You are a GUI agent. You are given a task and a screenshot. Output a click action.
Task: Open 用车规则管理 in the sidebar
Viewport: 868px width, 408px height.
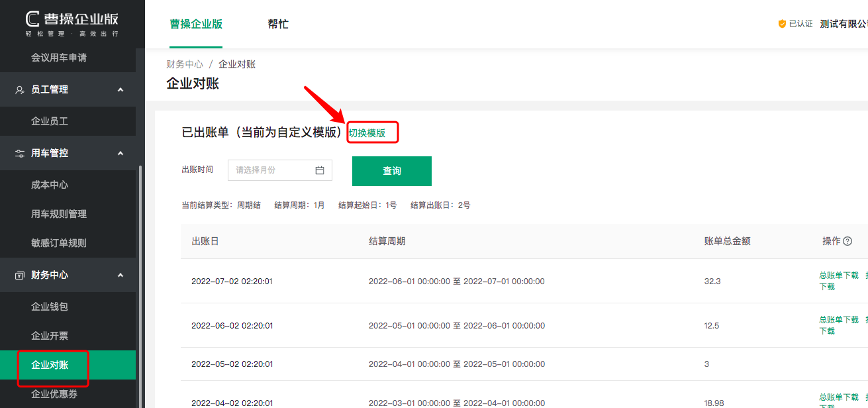59,214
